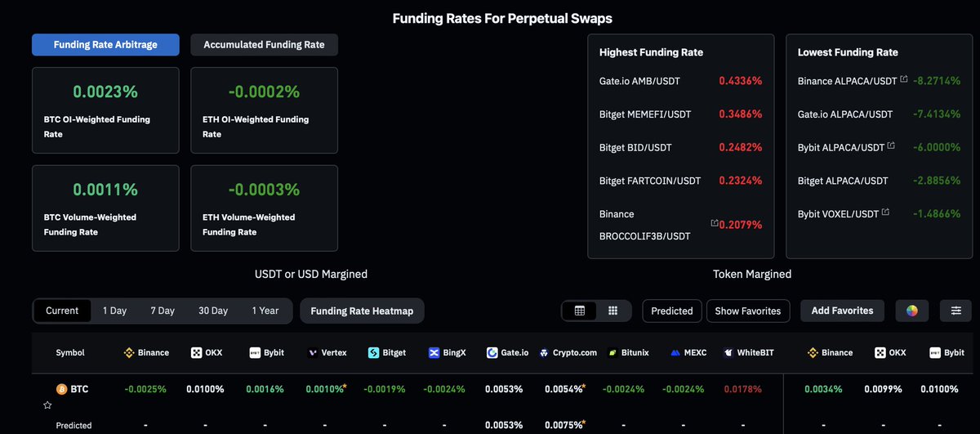Screen dimensions: 980x434
Task: Open external link icon beside Bybit VOXEL/USDT
Action: pos(885,213)
